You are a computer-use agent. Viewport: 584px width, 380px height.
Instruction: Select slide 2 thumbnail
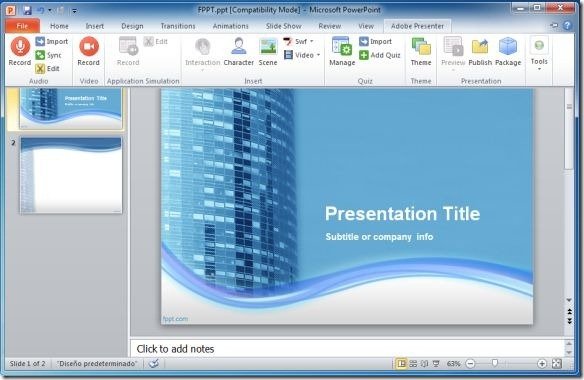[71, 175]
